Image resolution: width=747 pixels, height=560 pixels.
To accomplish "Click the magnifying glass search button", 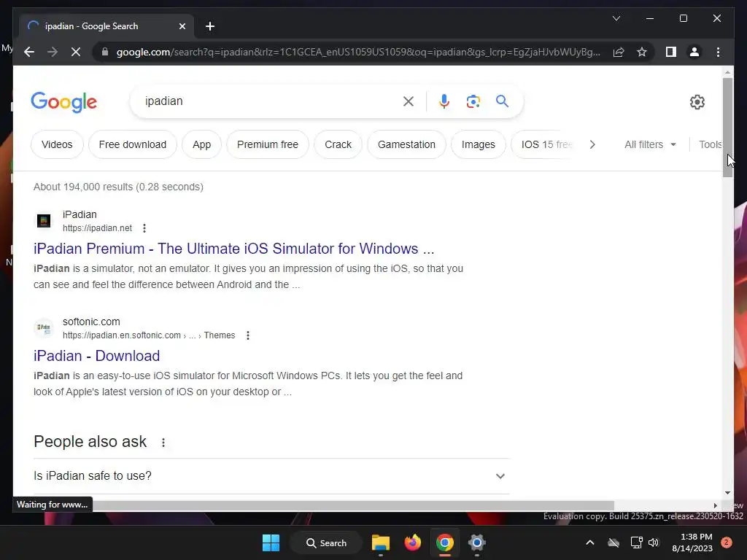I will pyautogui.click(x=502, y=101).
